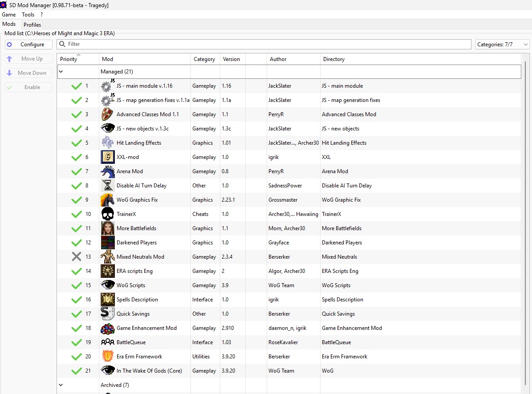
Task: Click the Era Erm Framework flame icon
Action: point(108,357)
